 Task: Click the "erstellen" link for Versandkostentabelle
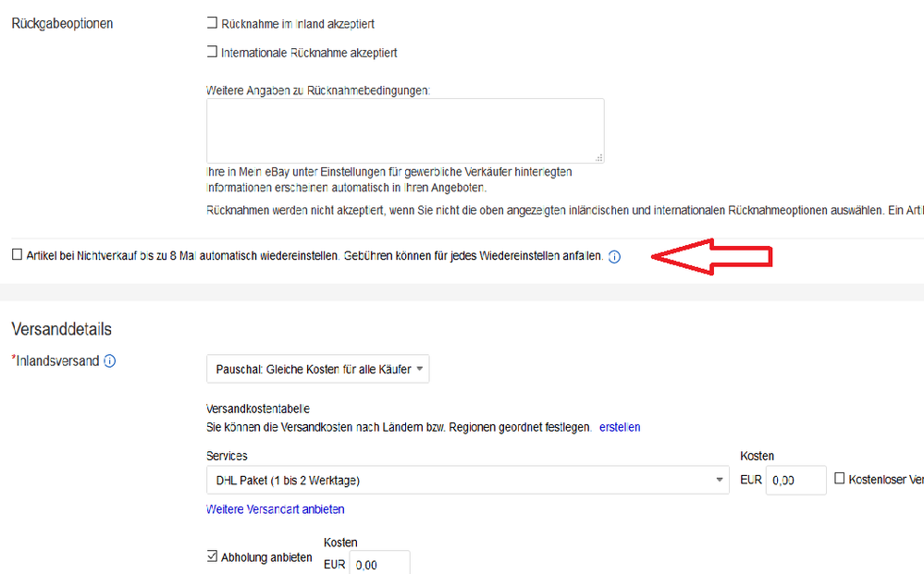click(x=620, y=427)
